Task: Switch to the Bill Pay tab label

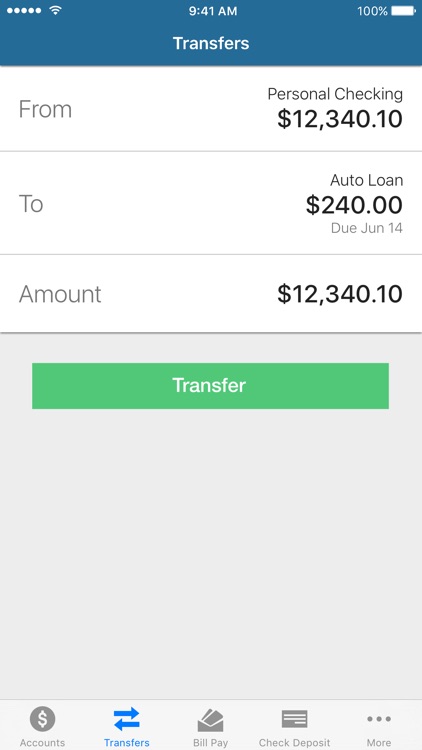Action: coord(211,743)
